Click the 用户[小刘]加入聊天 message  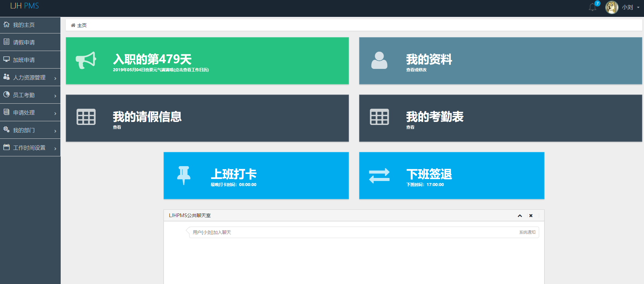[x=212, y=232]
